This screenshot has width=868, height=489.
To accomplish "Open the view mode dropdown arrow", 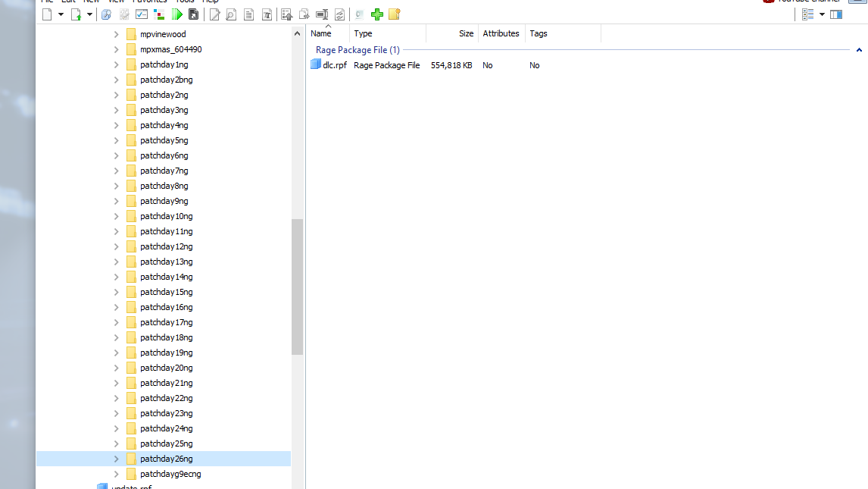I will point(822,14).
